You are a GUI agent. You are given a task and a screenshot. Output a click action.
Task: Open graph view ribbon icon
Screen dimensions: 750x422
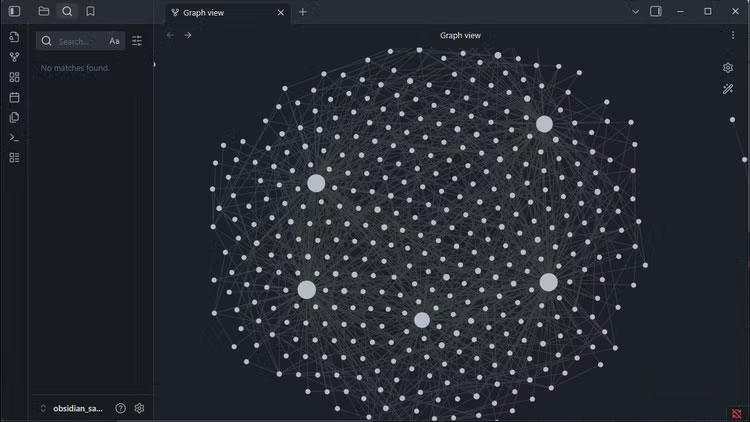coord(14,57)
